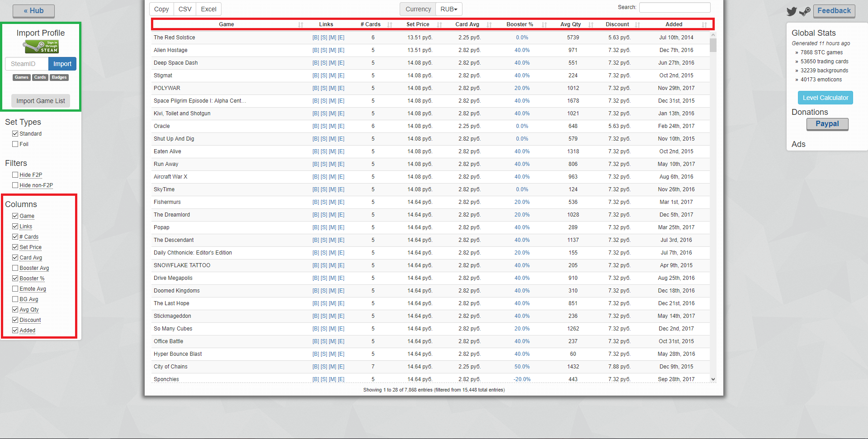
Task: Open [M] link for Deep Space Dash
Action: click(x=332, y=63)
